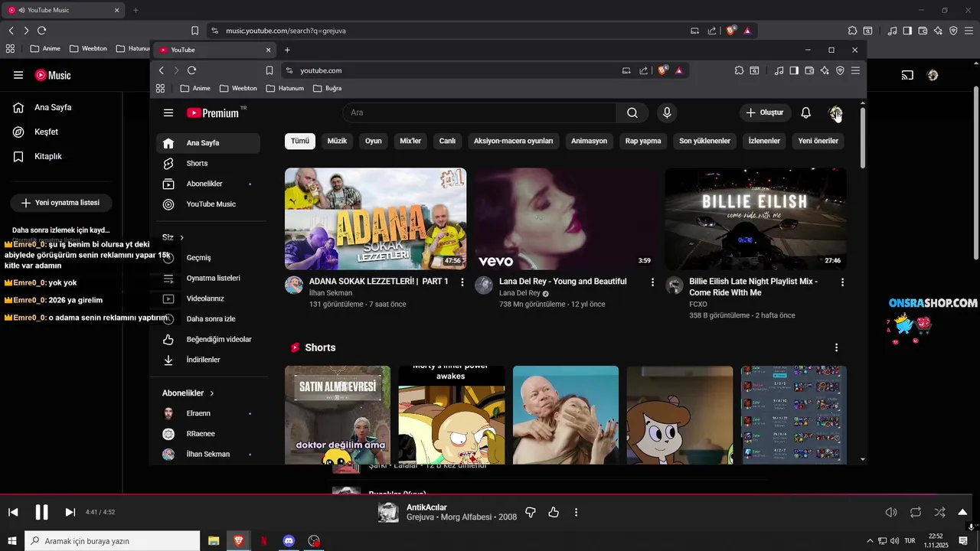The image size is (980, 551).
Task: Click the YouTube Ara search field
Action: tap(479, 112)
